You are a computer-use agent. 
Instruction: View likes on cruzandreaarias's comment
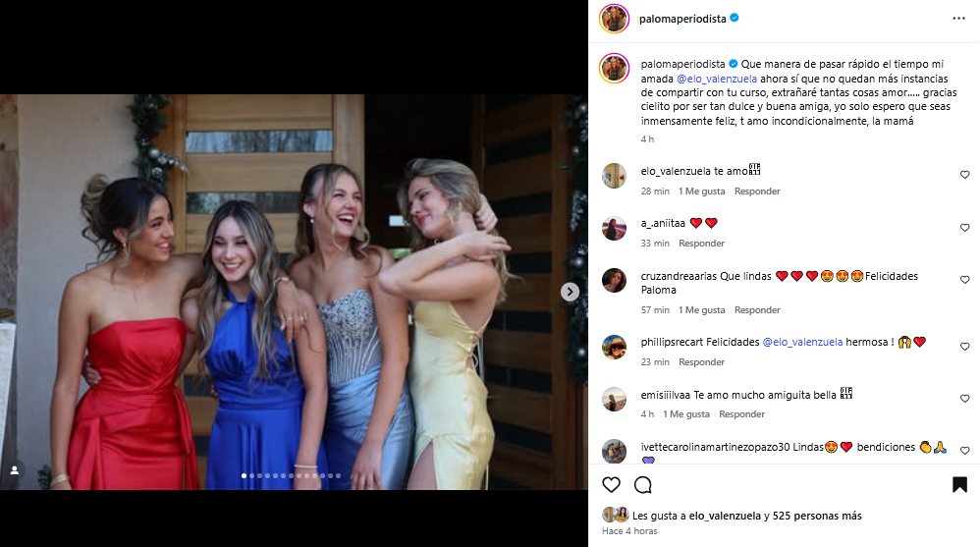[701, 310]
